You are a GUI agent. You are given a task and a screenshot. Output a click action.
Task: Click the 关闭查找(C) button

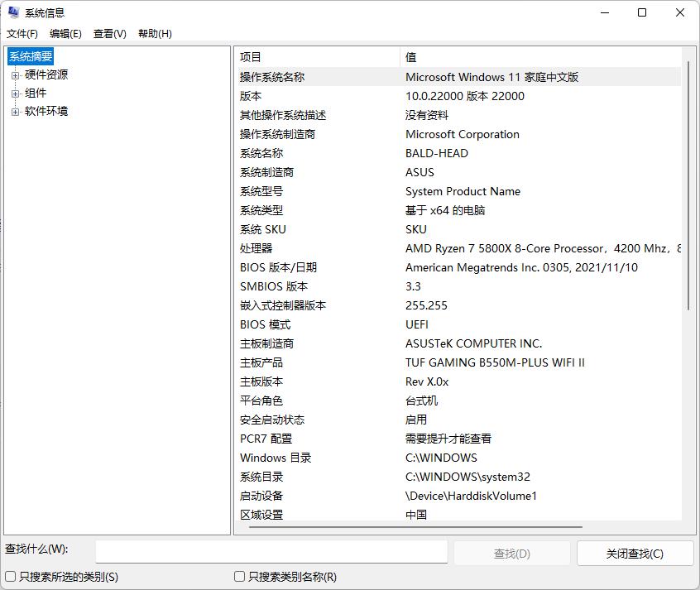635,554
